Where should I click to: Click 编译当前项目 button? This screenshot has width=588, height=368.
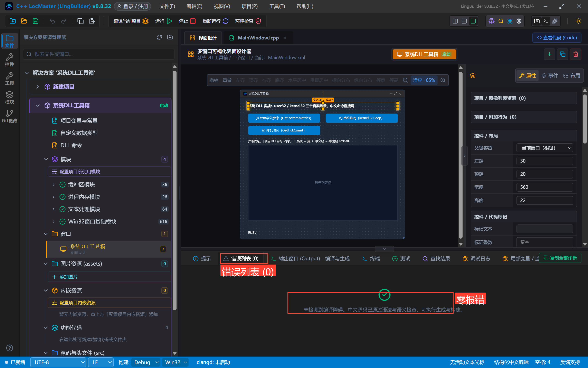[x=131, y=21]
